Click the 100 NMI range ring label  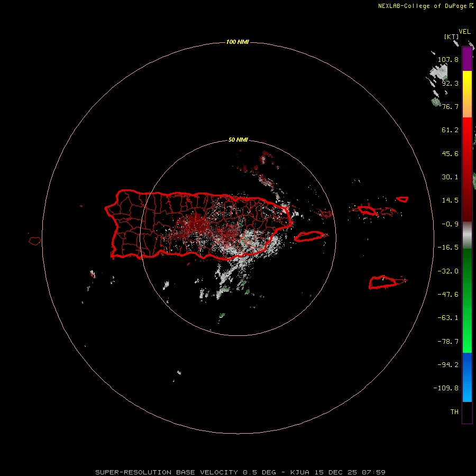(237, 42)
